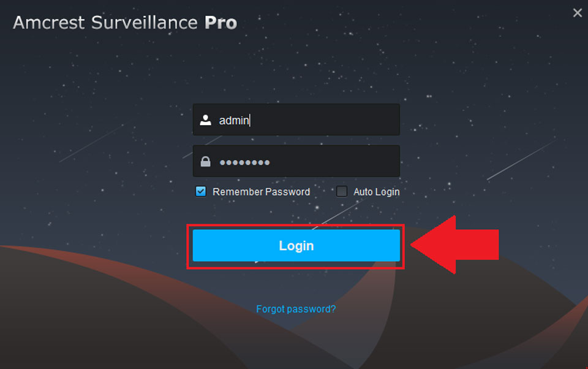Click the user silhouette icon
The height and width of the screenshot is (369, 588).
point(205,120)
